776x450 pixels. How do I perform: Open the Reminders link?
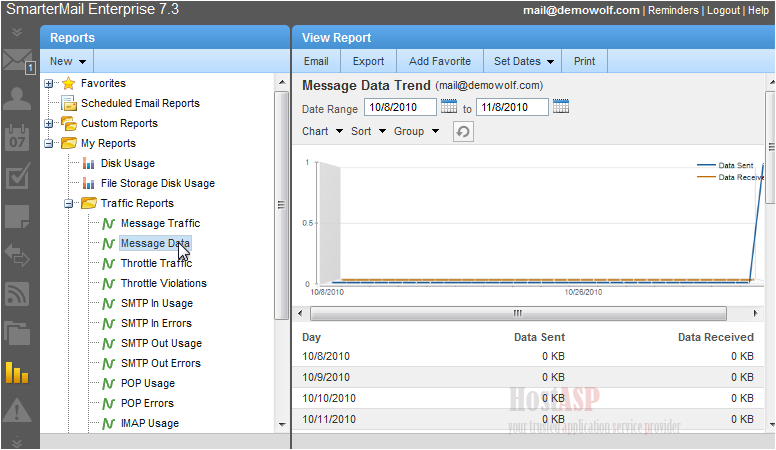[x=673, y=10]
